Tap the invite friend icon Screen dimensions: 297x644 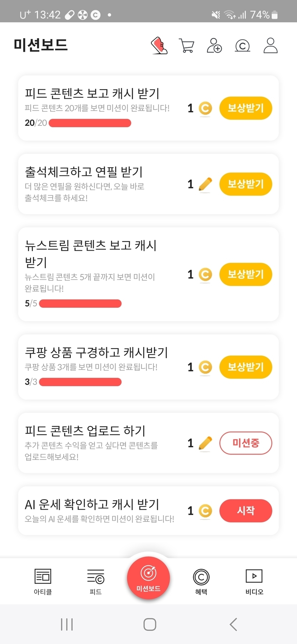point(214,45)
